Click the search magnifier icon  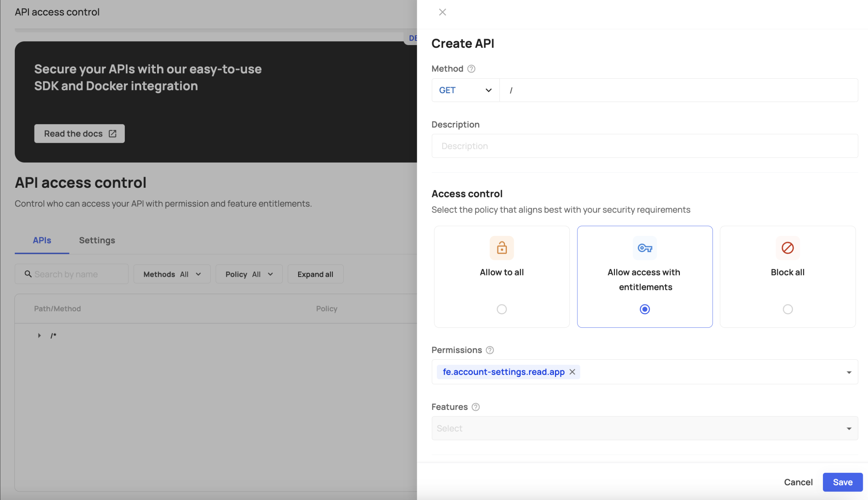pyautogui.click(x=28, y=274)
